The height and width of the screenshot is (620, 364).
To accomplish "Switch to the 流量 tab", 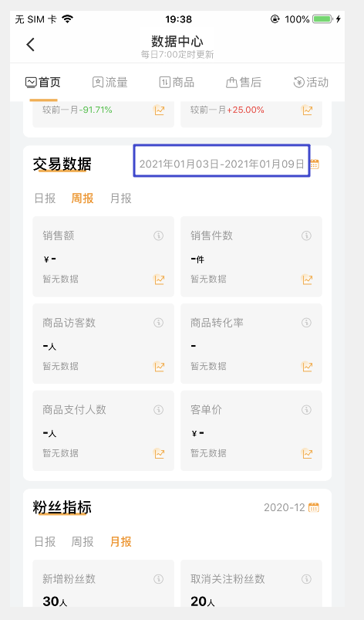I will tap(110, 83).
